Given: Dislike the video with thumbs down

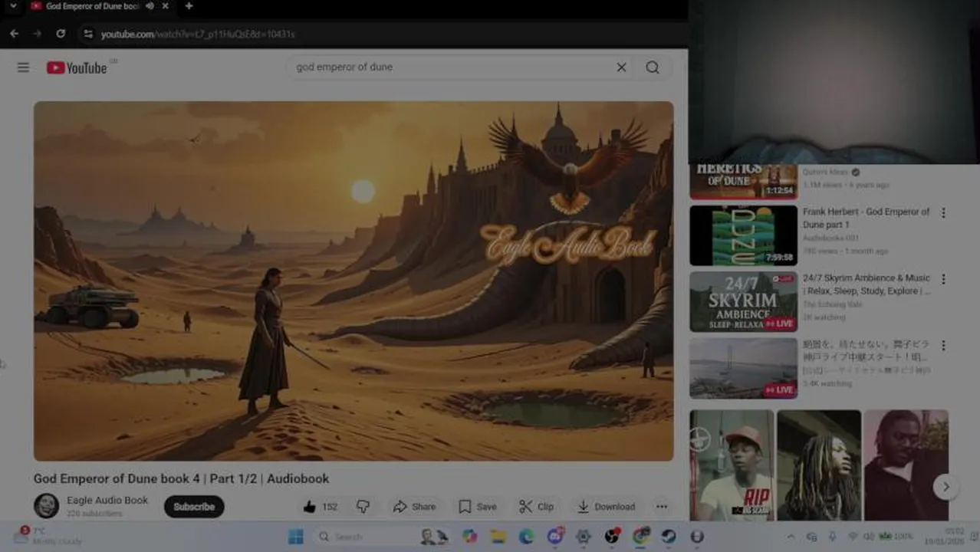Looking at the screenshot, I should [363, 507].
